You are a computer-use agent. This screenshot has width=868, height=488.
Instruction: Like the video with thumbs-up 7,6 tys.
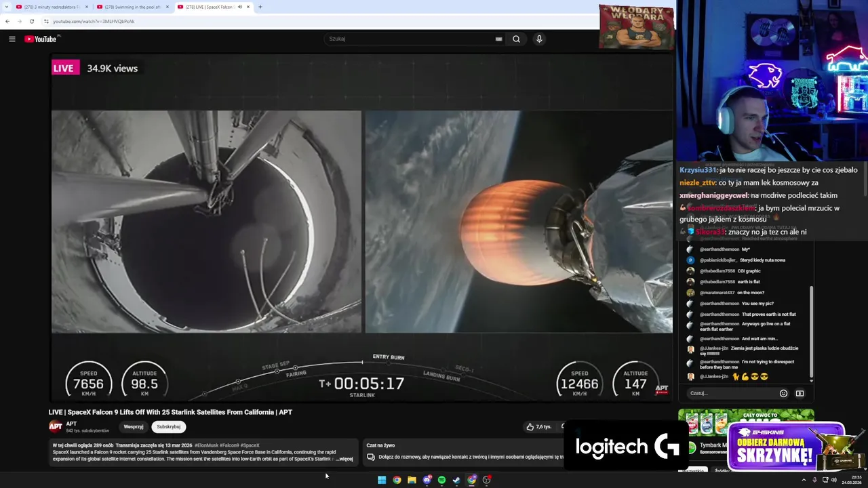(539, 426)
